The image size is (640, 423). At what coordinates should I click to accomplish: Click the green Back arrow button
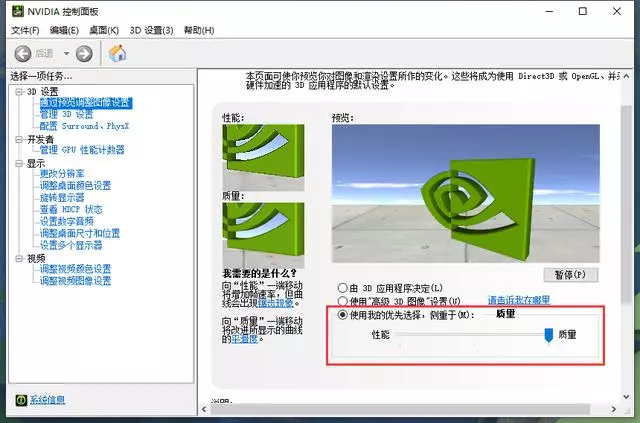pos(20,53)
